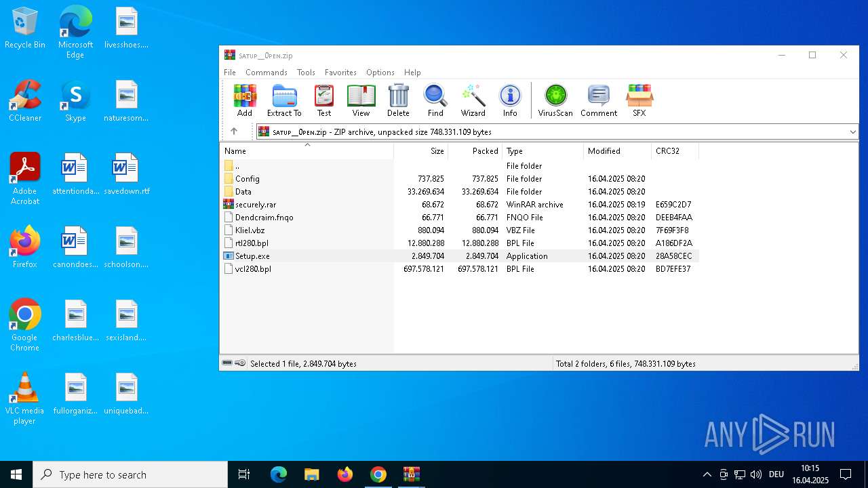Viewport: 868px width, 488px height.
Task: Open the Recycle Bin desktop icon
Action: pos(25,28)
